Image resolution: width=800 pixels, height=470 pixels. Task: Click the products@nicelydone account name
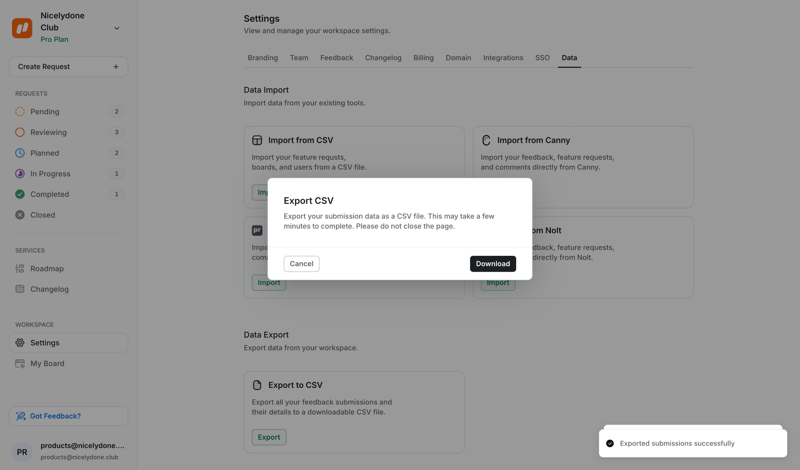(x=82, y=446)
